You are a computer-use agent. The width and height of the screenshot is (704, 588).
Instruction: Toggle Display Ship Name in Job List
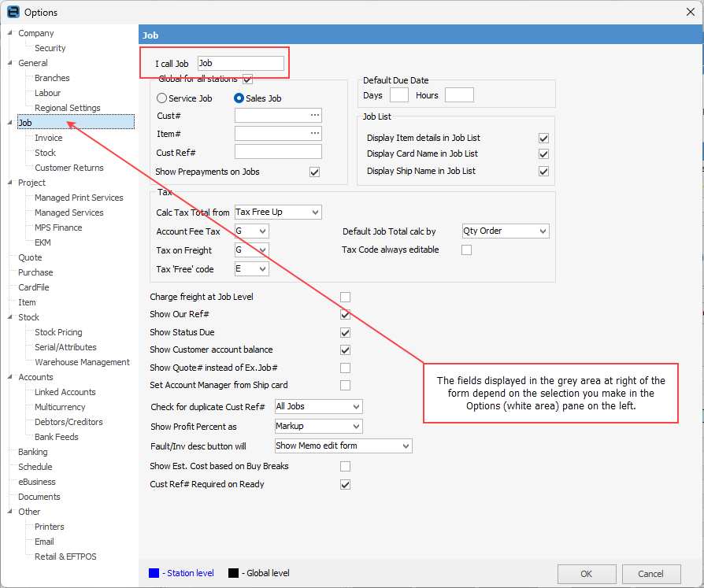click(543, 172)
